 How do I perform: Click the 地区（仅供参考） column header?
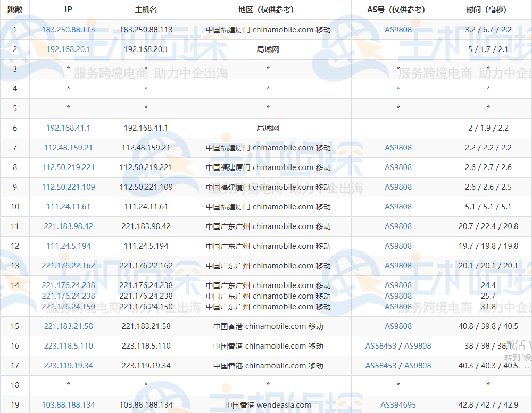click(268, 9)
